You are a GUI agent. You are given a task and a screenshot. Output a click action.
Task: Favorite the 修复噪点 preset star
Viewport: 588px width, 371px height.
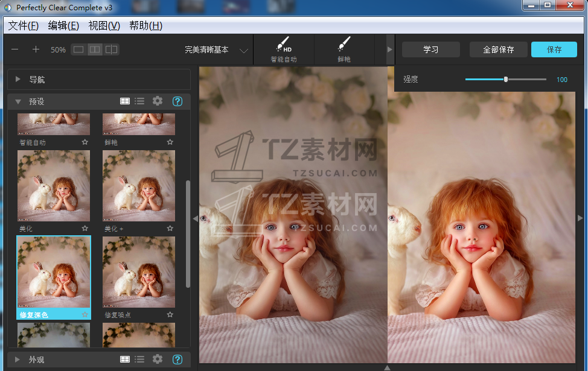click(170, 314)
